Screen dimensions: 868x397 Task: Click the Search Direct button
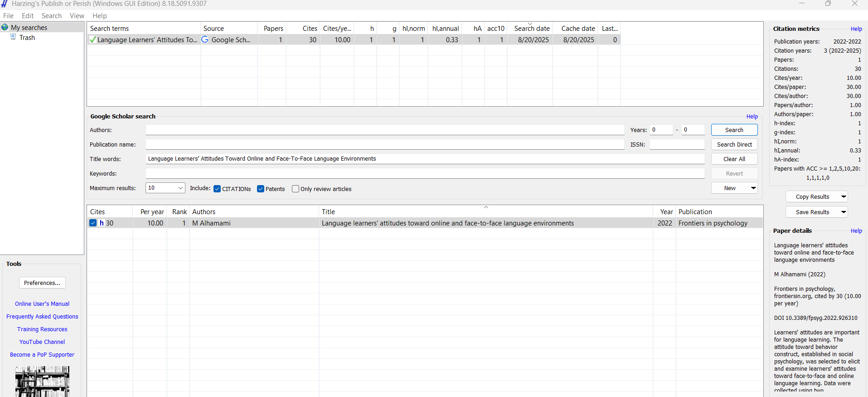pos(734,144)
